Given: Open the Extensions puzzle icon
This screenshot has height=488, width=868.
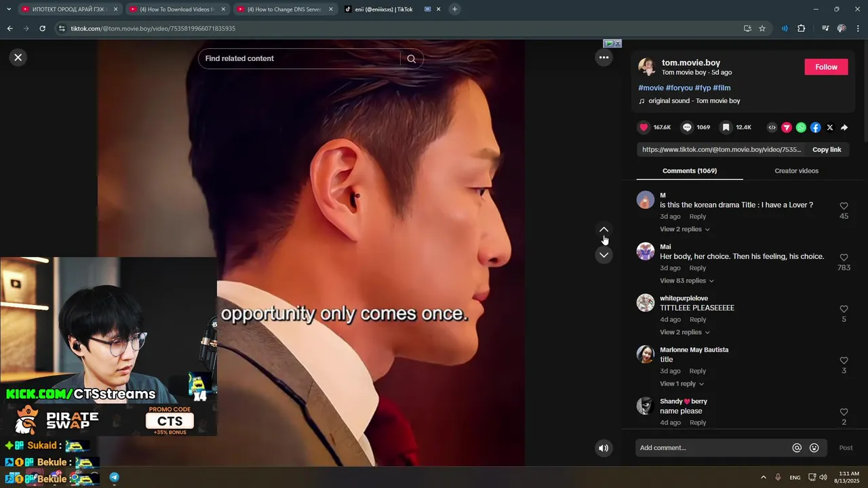Looking at the screenshot, I should 802,28.
